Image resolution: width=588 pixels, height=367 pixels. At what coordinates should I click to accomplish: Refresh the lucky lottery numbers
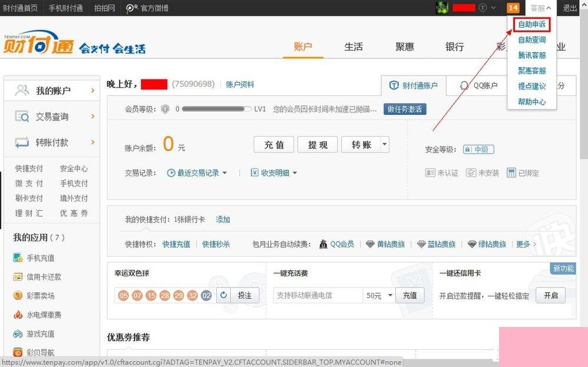tap(223, 295)
